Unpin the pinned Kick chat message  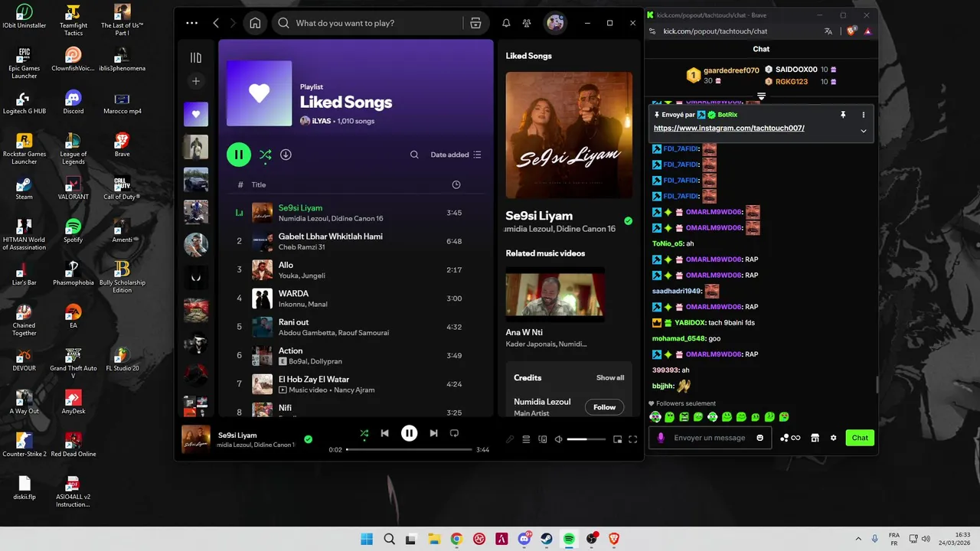click(x=843, y=115)
